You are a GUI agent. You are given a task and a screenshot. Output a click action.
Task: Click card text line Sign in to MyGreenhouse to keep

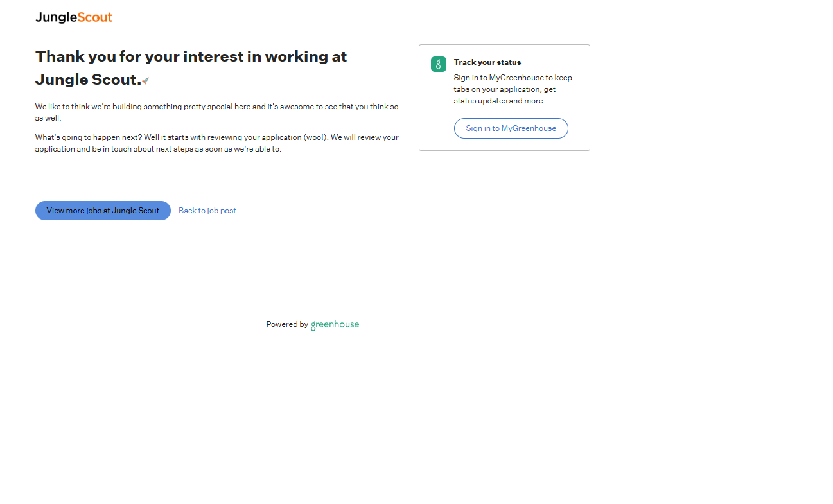513,78
